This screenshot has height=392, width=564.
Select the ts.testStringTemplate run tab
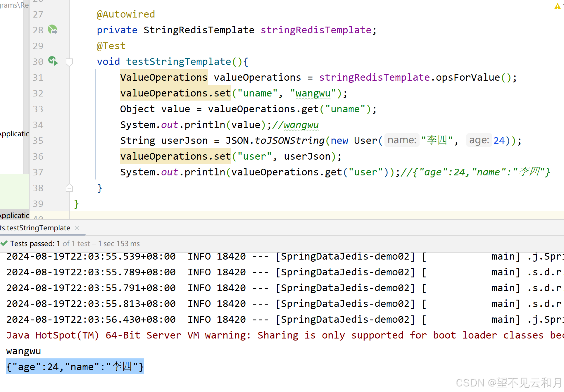coord(35,228)
